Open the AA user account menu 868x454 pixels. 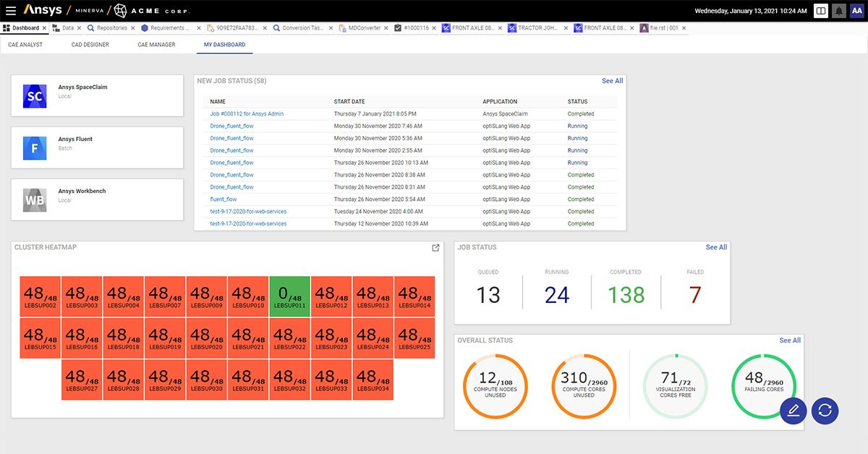[x=856, y=11]
